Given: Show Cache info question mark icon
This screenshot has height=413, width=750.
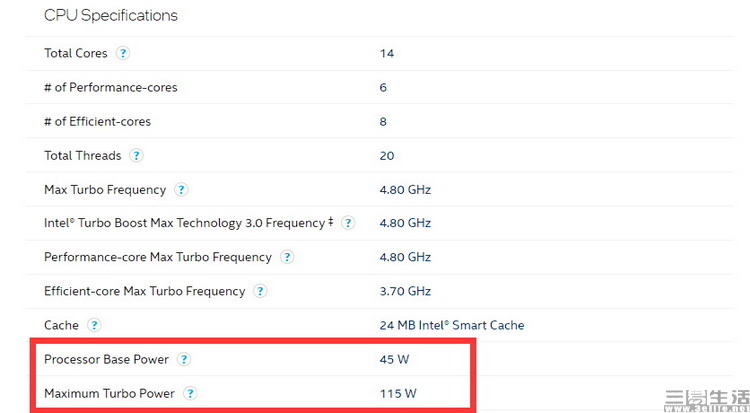Looking at the screenshot, I should click(x=94, y=325).
